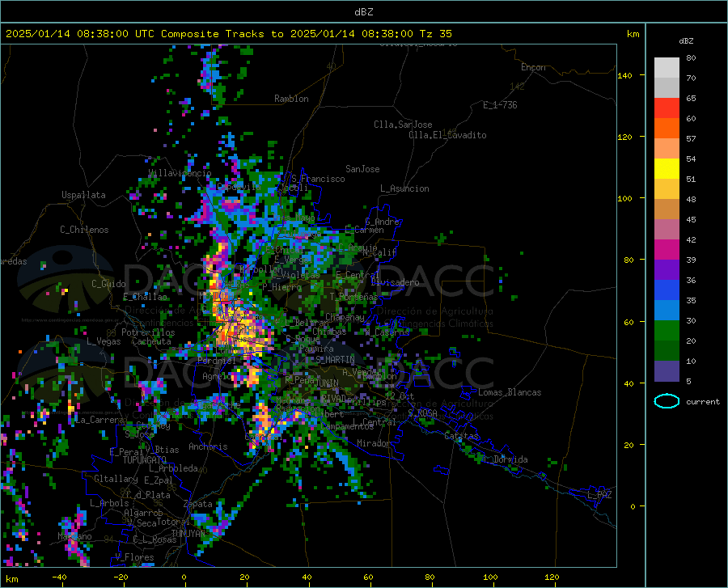Image resolution: width=728 pixels, height=588 pixels.
Task: Click the 0 km horizontal axis tick
Action: (184, 577)
